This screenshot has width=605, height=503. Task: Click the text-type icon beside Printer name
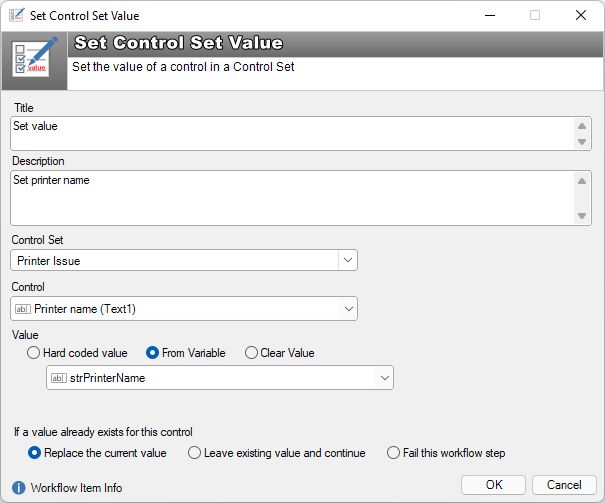click(23, 309)
